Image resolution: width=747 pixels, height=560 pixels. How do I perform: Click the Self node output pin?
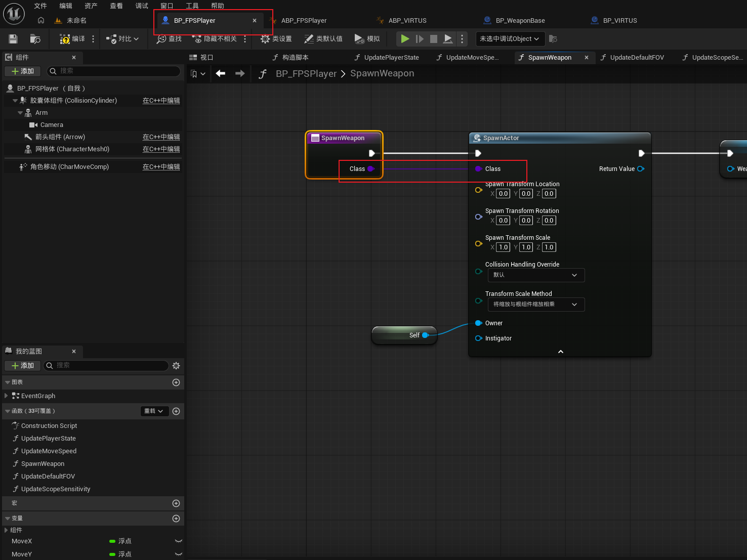pos(426,335)
